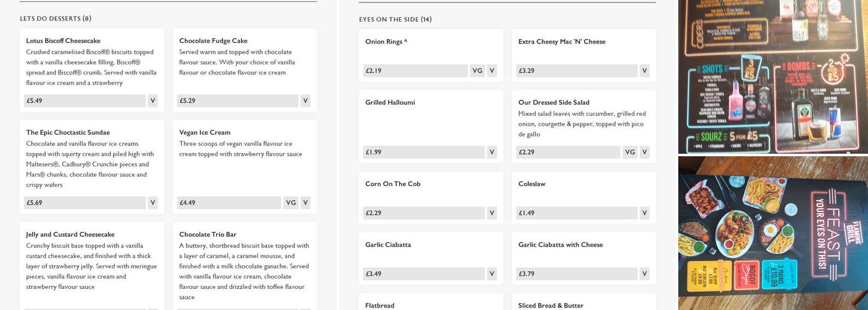Click V badge on Garlic Ciabatta with Cheese
868x310 pixels.
644,274
